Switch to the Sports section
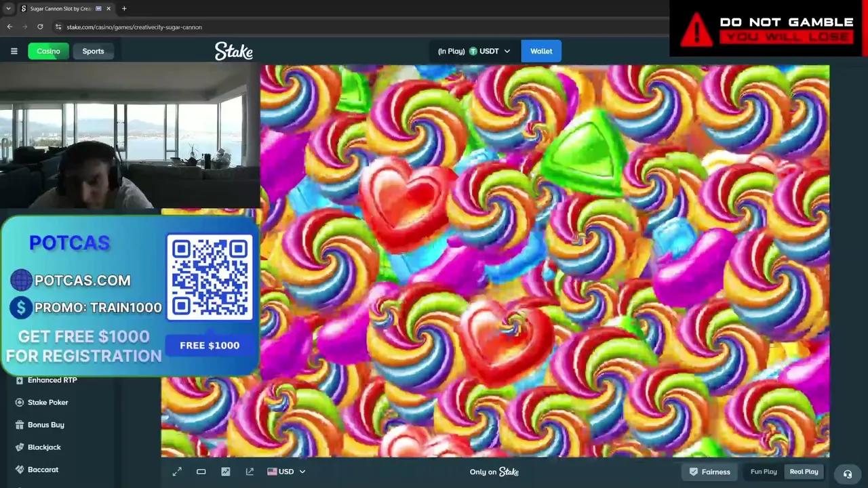 pyautogui.click(x=93, y=52)
